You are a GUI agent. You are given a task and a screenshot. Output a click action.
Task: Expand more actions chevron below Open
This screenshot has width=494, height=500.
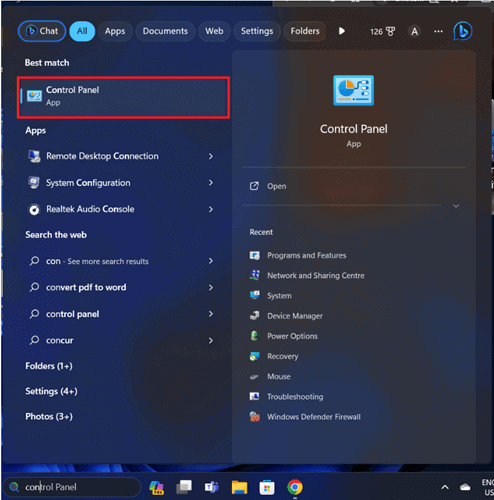(x=456, y=206)
